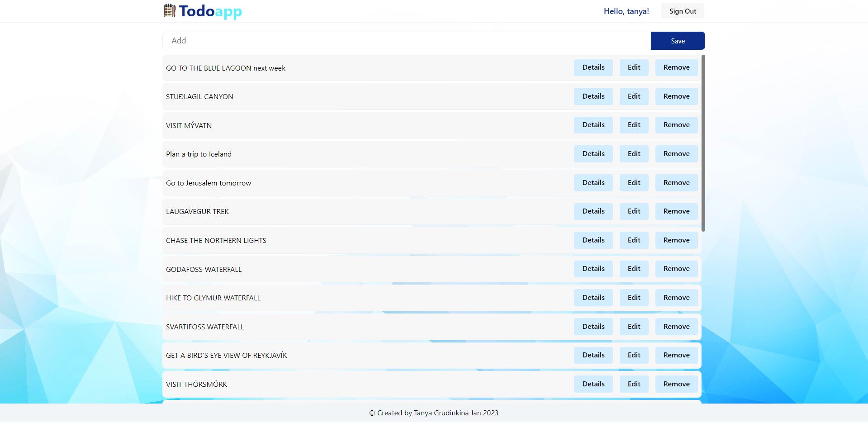Show details for Visit Thórsmörk
The height and width of the screenshot is (423, 868).
[593, 384]
